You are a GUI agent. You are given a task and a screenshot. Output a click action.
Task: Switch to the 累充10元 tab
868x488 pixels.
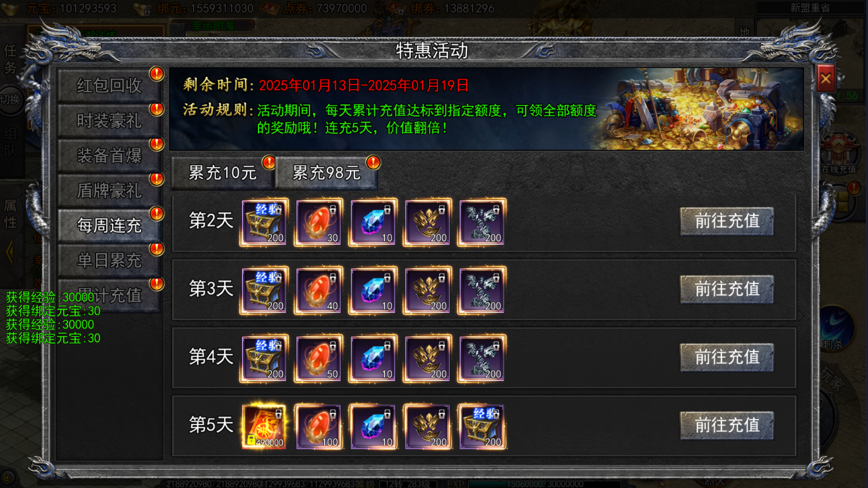(x=223, y=173)
